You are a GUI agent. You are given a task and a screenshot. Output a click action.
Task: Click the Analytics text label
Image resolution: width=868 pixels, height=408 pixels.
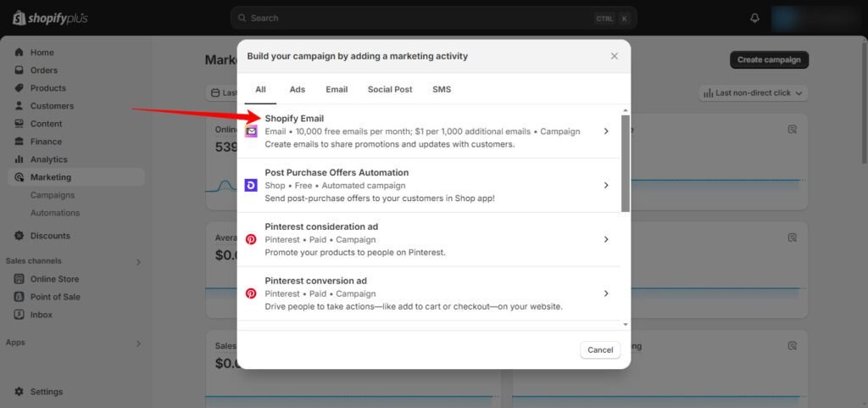coord(48,159)
